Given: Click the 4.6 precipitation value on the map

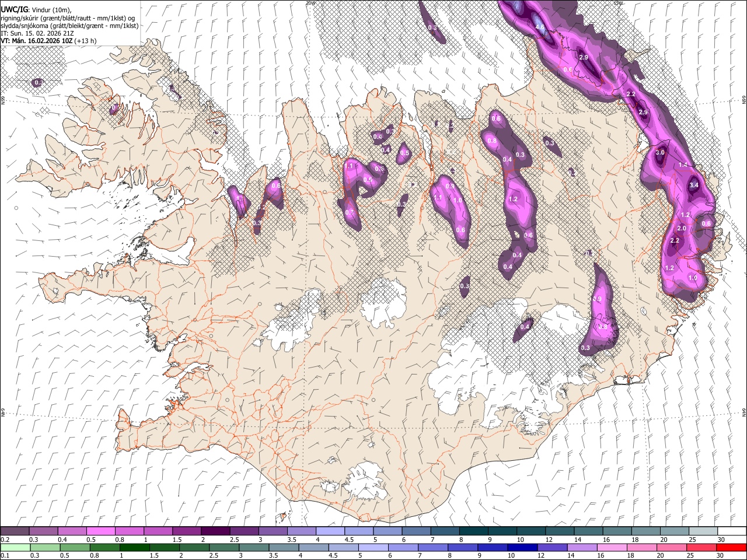Looking at the screenshot, I should pyautogui.click(x=540, y=27).
